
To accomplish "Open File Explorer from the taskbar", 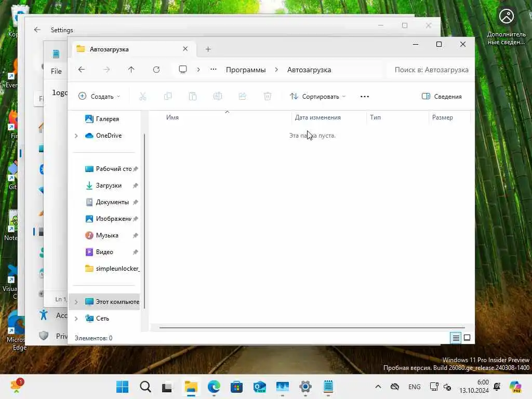I will (x=191, y=387).
